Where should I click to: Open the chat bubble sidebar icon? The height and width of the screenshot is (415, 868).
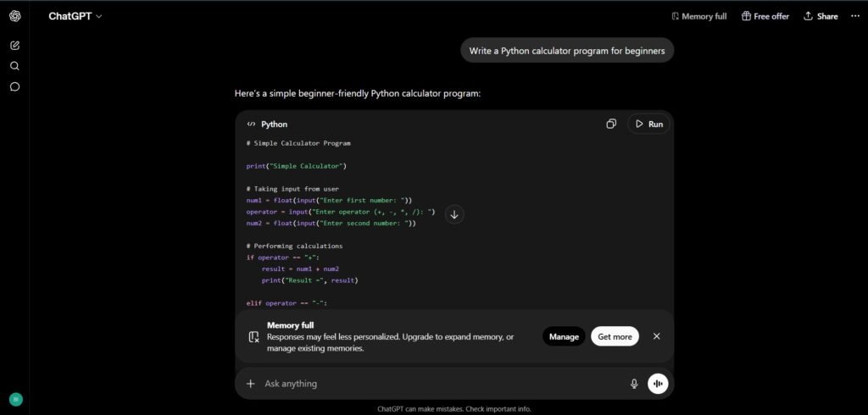click(15, 87)
